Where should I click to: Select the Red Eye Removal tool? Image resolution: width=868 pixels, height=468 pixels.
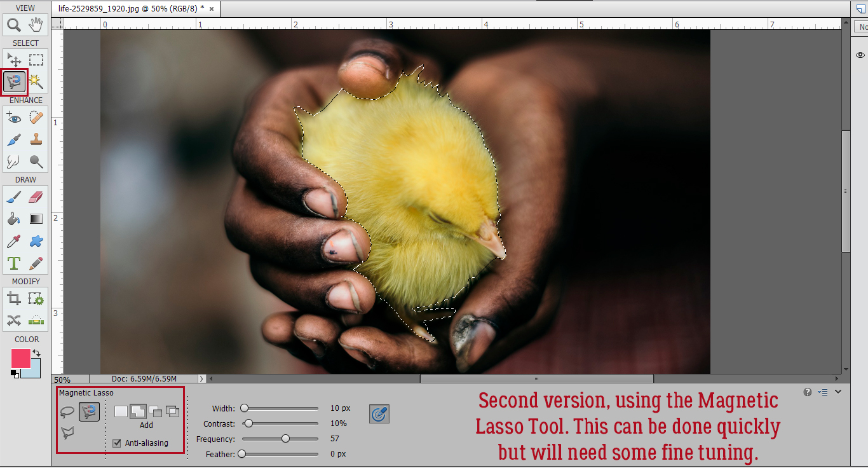point(14,118)
